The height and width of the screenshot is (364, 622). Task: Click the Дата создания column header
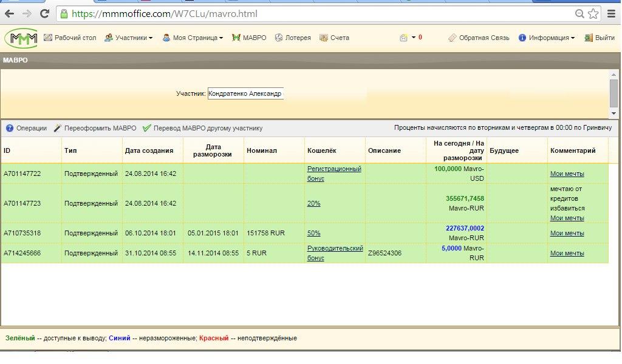pos(152,150)
